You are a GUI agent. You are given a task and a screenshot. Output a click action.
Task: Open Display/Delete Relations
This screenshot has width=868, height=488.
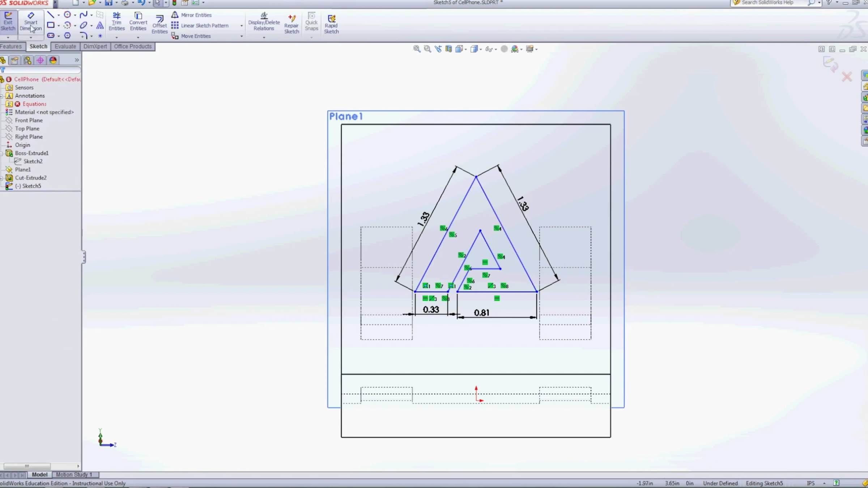264,22
